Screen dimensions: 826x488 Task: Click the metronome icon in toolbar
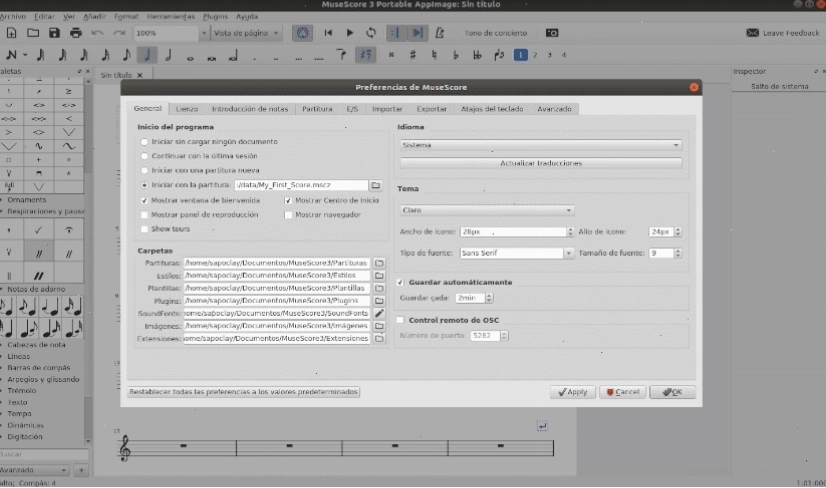tap(439, 33)
